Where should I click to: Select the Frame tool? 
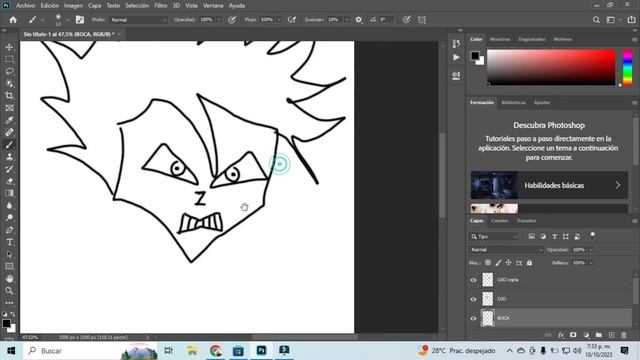9,108
